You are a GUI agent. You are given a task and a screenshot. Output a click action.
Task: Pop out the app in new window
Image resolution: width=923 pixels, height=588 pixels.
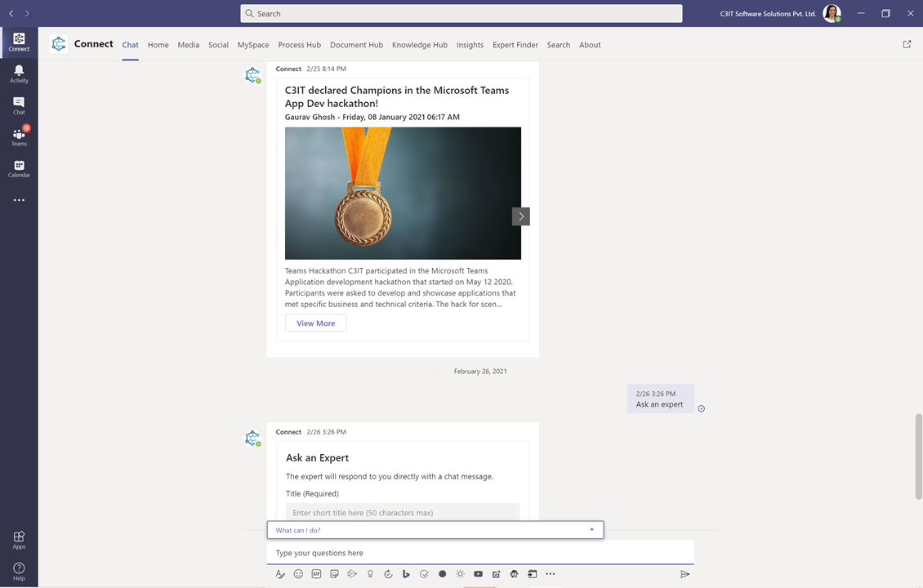[907, 44]
